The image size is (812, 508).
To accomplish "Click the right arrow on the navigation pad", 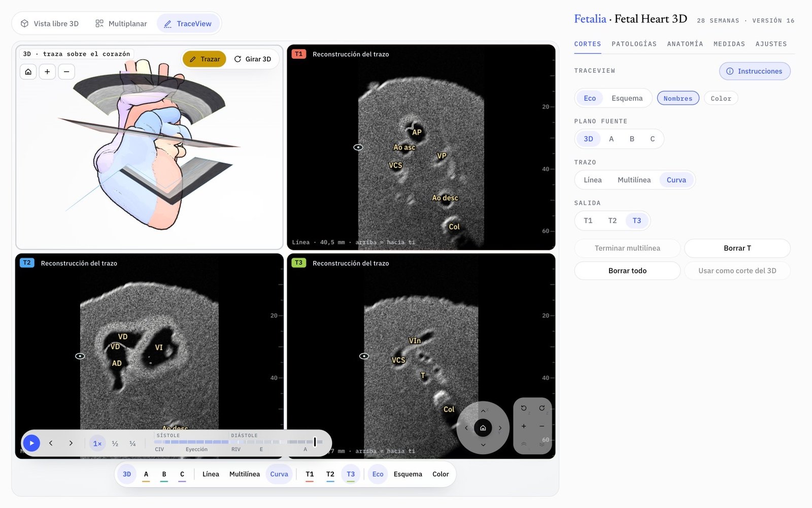I will click(x=500, y=428).
